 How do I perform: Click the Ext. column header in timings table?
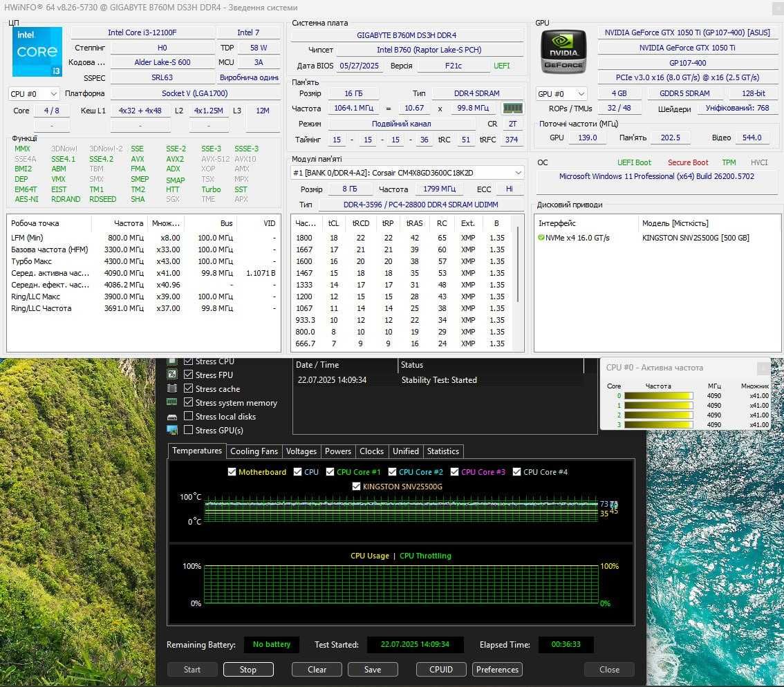pyautogui.click(x=467, y=223)
